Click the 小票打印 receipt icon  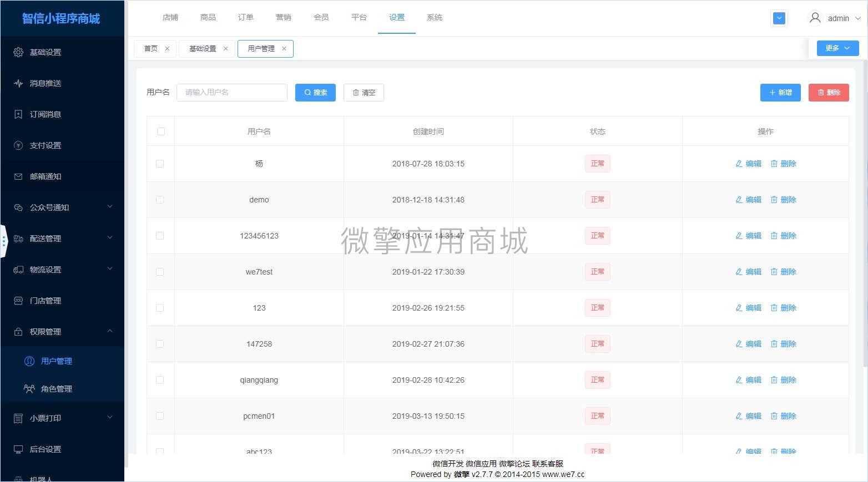[x=18, y=418]
